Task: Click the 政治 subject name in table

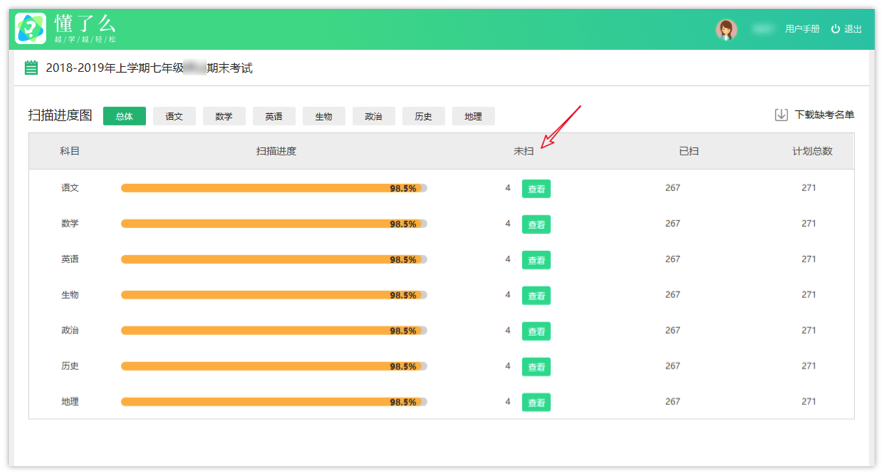Action: 70,330
